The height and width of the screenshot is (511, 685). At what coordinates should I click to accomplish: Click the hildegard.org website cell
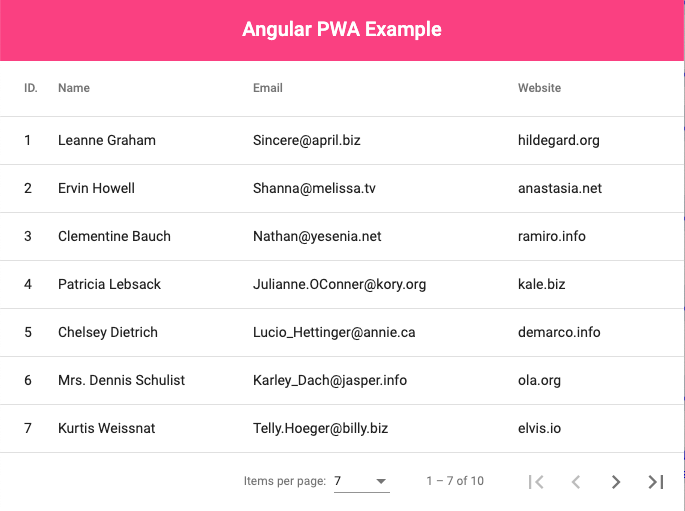(558, 140)
